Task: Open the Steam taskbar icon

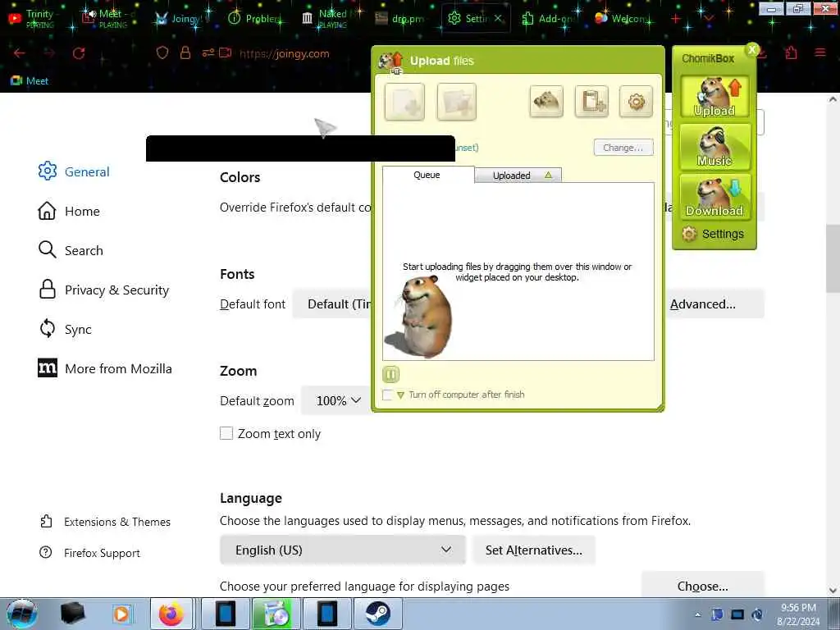Action: pyautogui.click(x=377, y=614)
